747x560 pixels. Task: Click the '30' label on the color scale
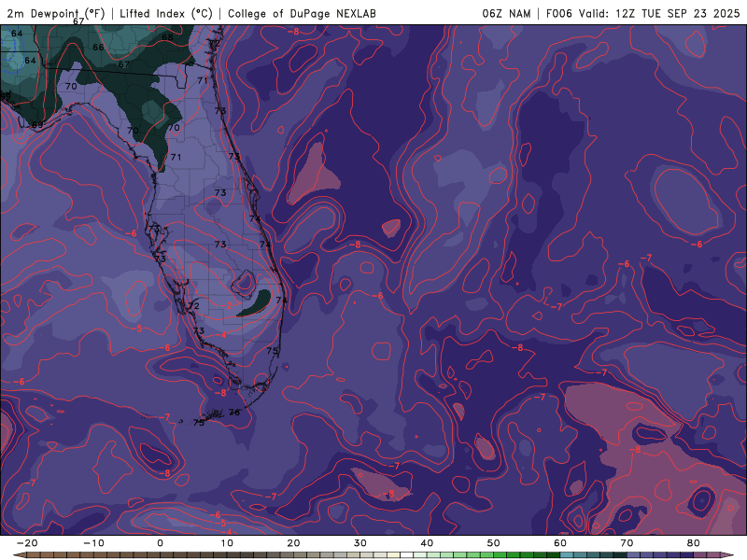(x=360, y=543)
